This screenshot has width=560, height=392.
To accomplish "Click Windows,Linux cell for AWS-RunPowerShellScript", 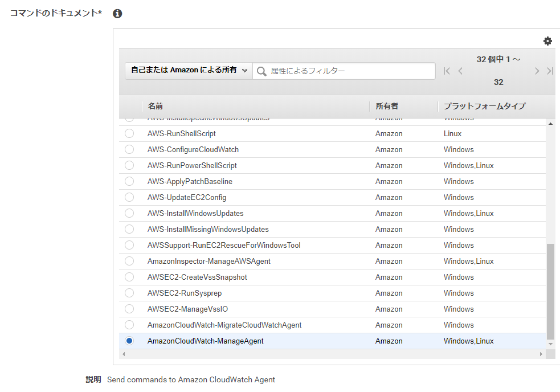I will [x=469, y=165].
